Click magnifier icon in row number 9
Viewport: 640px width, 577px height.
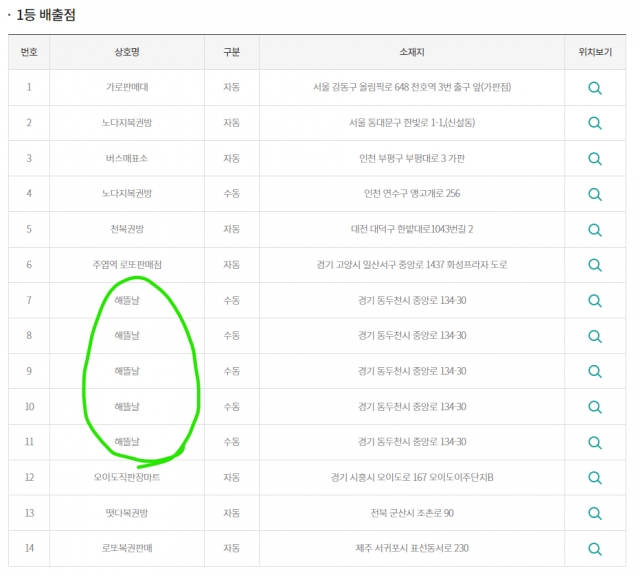click(x=595, y=371)
